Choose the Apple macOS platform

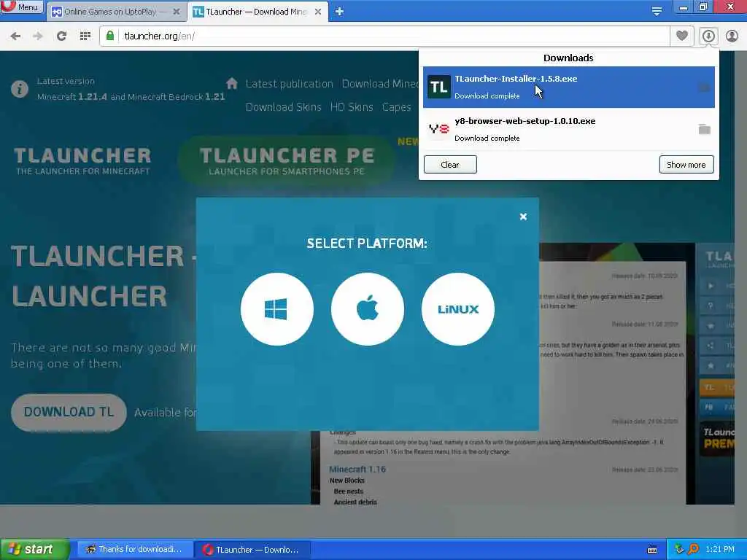click(368, 309)
